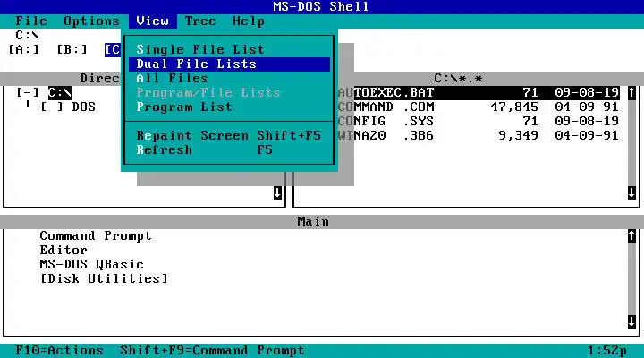This screenshot has width=644, height=358.
Task: Select Dual File Lists option
Action: click(x=229, y=64)
